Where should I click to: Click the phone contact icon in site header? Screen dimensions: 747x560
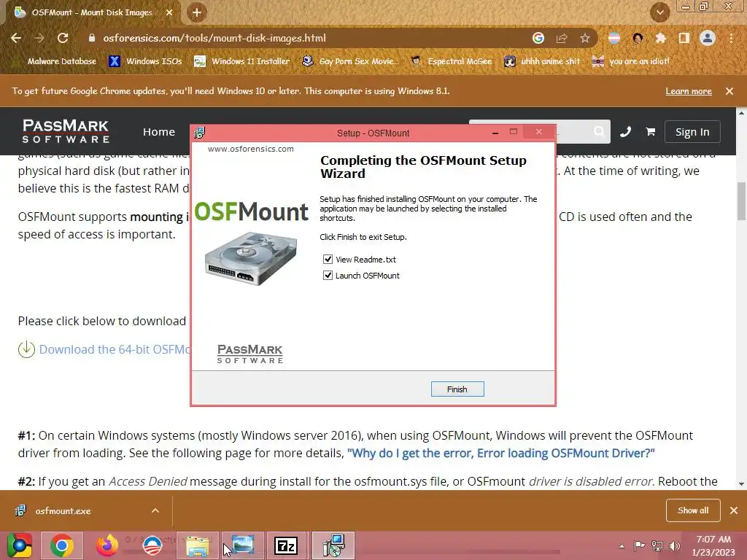(x=625, y=131)
